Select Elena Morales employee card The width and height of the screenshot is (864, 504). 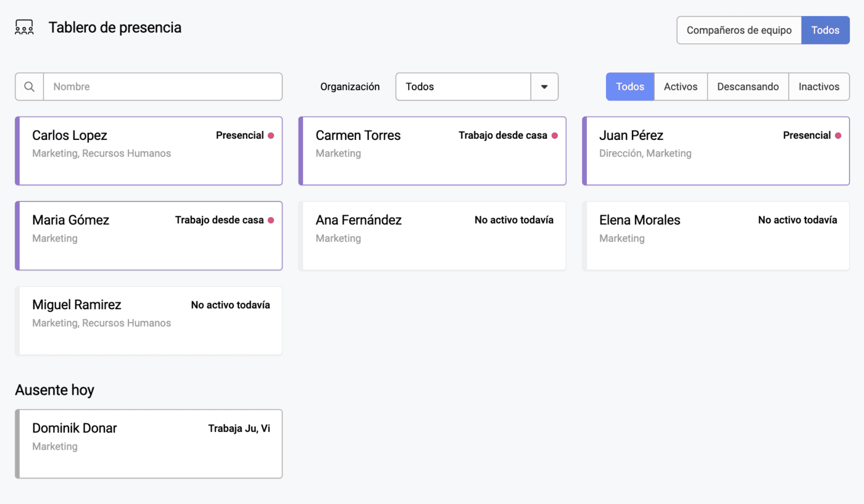(x=716, y=236)
